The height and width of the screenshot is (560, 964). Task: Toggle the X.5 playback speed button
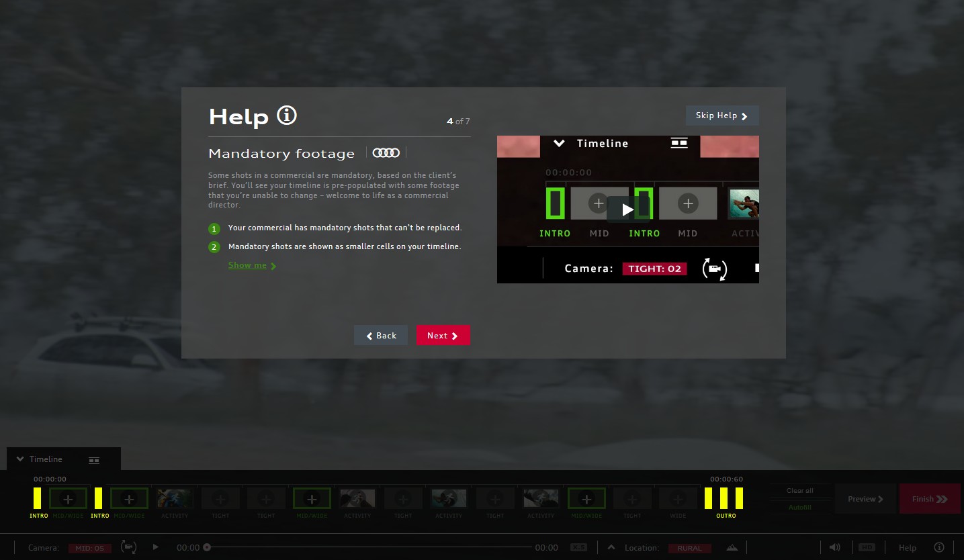coord(578,547)
